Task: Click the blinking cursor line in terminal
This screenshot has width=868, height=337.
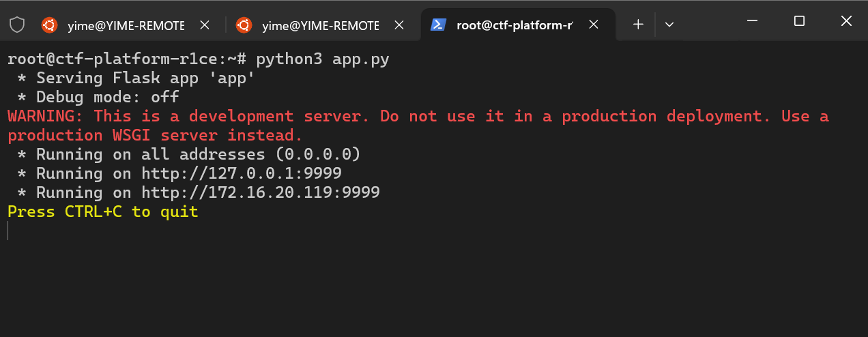Action: [8, 231]
